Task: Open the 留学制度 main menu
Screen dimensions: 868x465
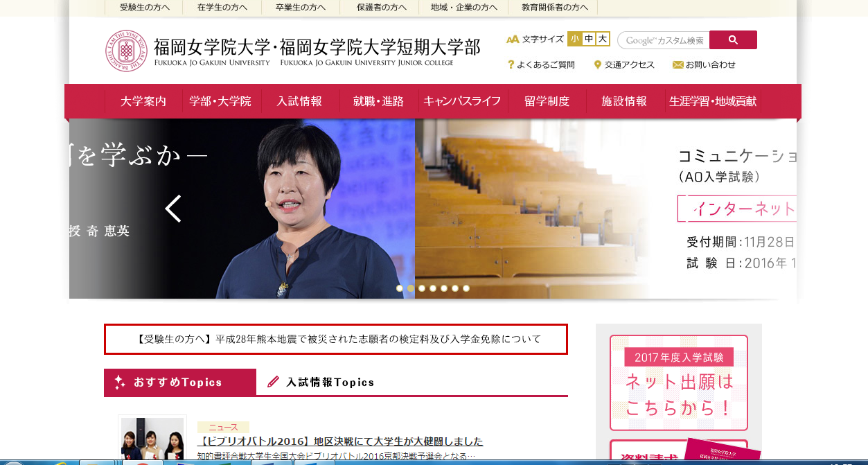Action: point(547,101)
